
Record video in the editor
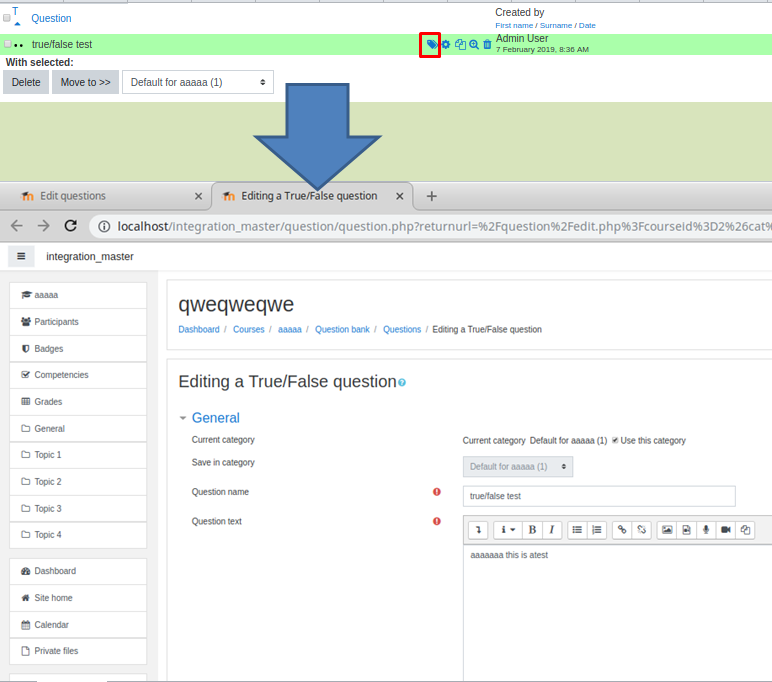point(726,530)
